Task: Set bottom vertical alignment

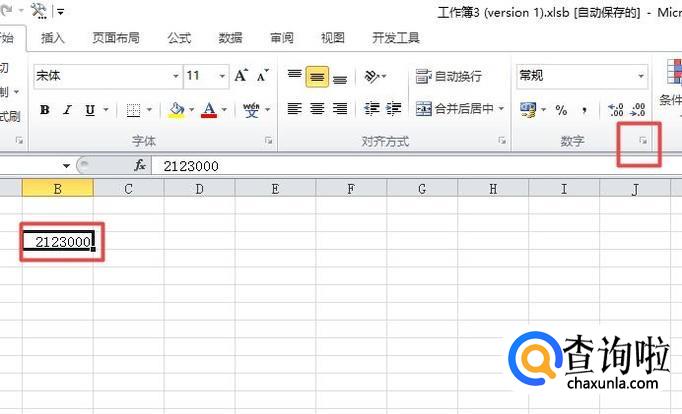Action: pyautogui.click(x=340, y=77)
